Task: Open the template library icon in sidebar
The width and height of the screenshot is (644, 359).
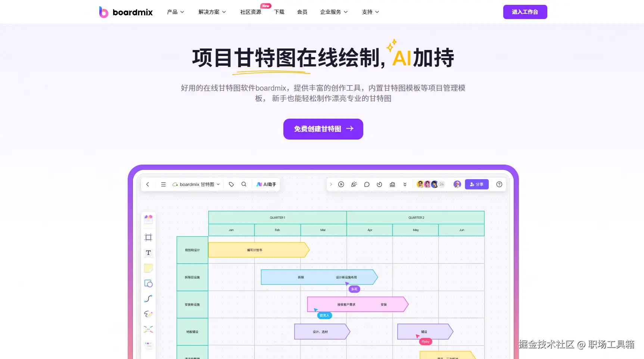Action: [x=149, y=219]
